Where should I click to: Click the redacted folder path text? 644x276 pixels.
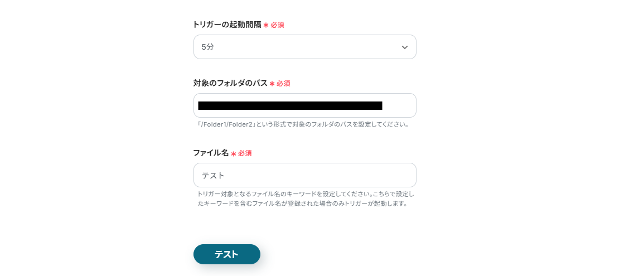click(x=290, y=105)
